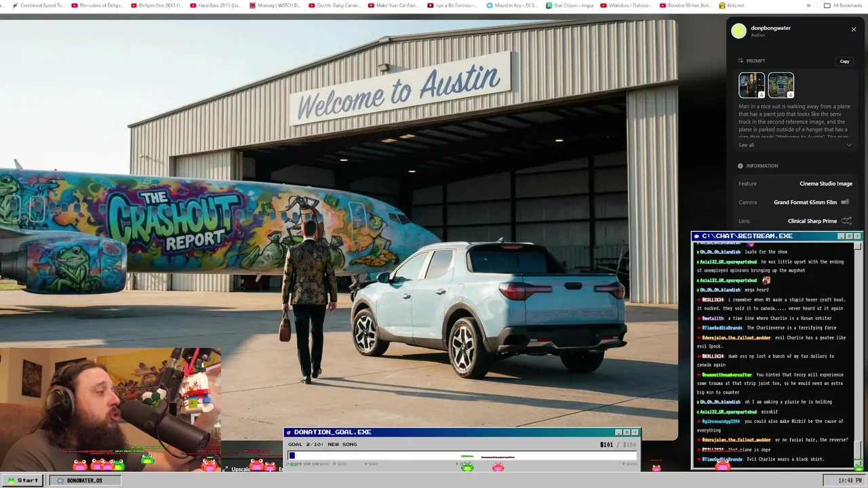Show hidden bookmarks overflow chevron

808,5
